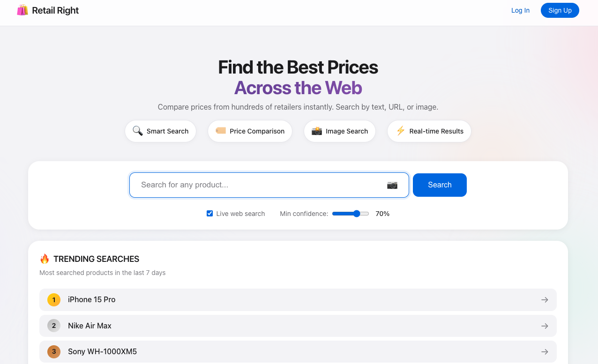Viewport: 598px width, 364px height.
Task: Click the Sign Up button
Action: point(560,10)
